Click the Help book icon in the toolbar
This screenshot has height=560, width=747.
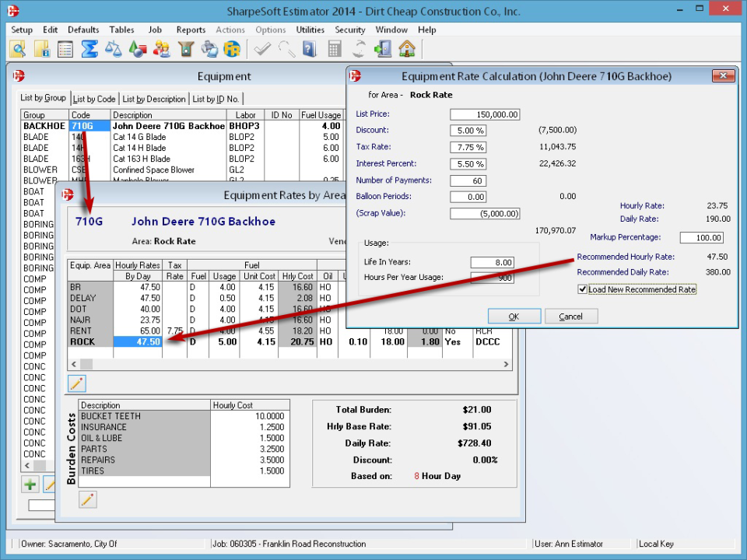(311, 48)
